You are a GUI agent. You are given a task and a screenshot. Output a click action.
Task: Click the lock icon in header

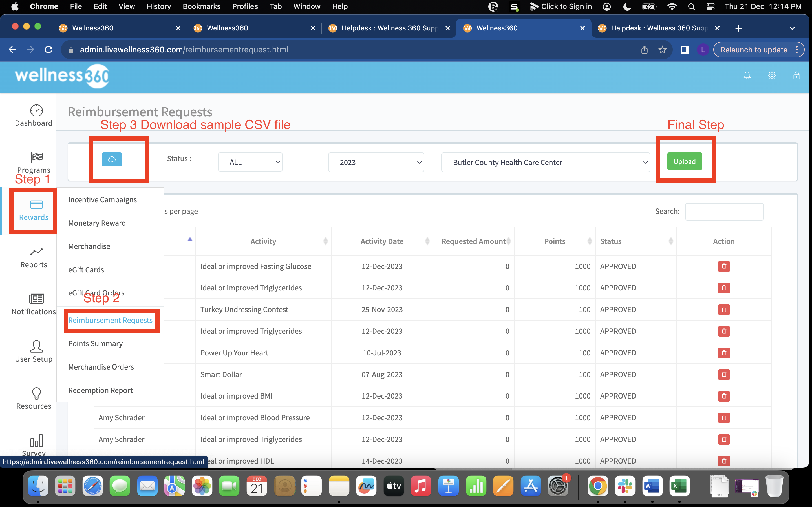tap(796, 76)
